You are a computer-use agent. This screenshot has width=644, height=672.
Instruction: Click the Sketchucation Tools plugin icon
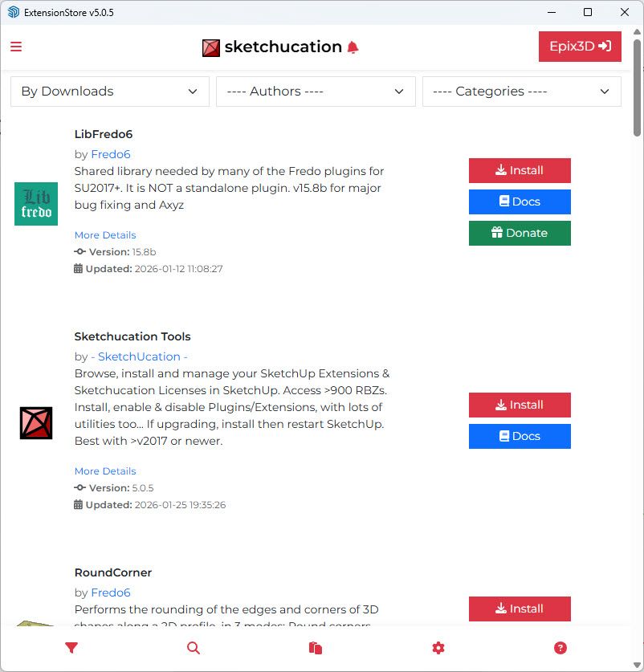(x=36, y=423)
